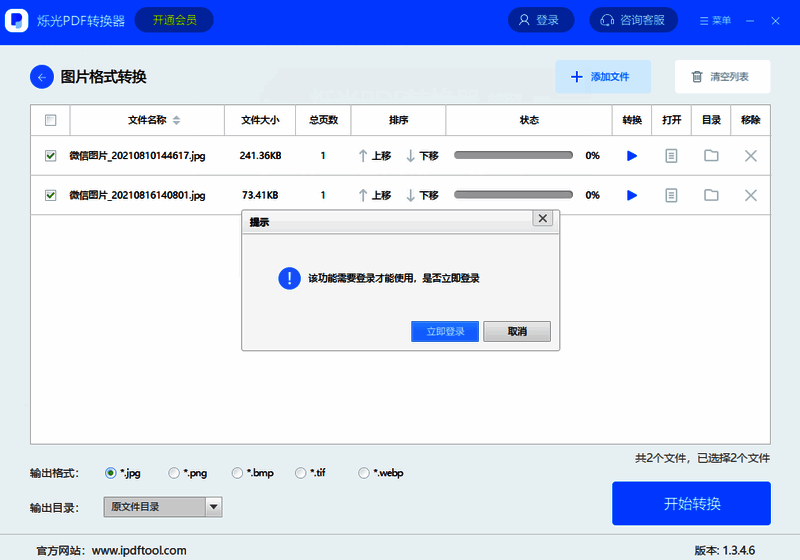Click file name 微信图片_20210810144617.jpg
Screen dimensions: 800x560
click(137, 156)
